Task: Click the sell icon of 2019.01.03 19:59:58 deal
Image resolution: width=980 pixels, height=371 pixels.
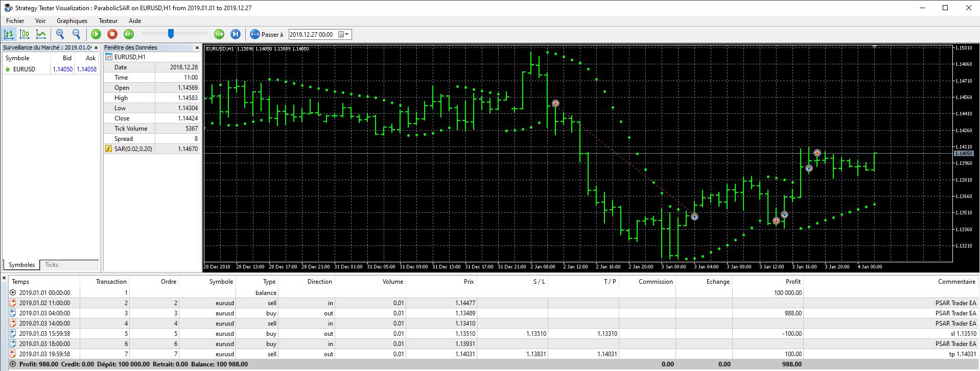Action: point(13,354)
